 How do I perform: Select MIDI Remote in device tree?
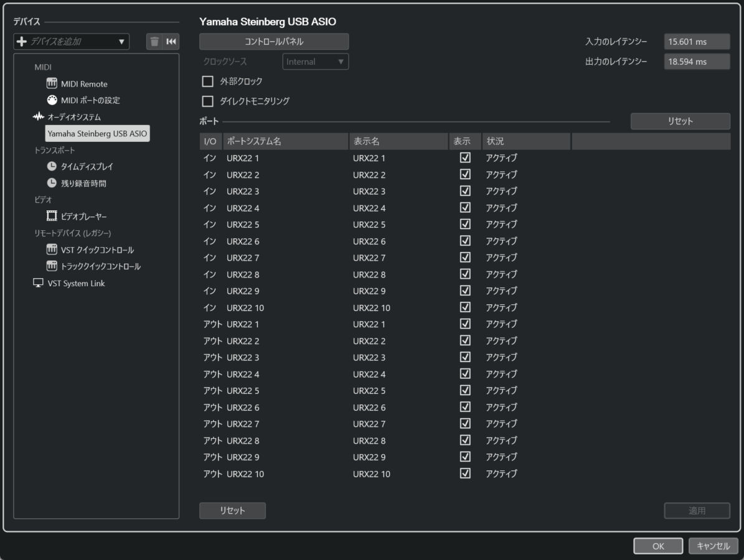click(84, 84)
